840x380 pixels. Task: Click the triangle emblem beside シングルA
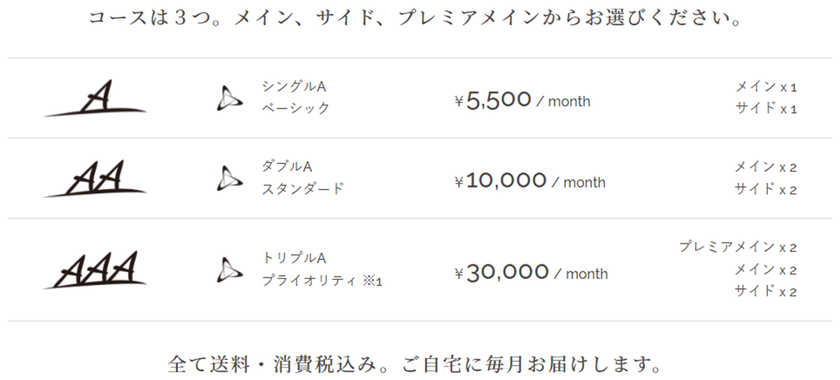(x=229, y=99)
